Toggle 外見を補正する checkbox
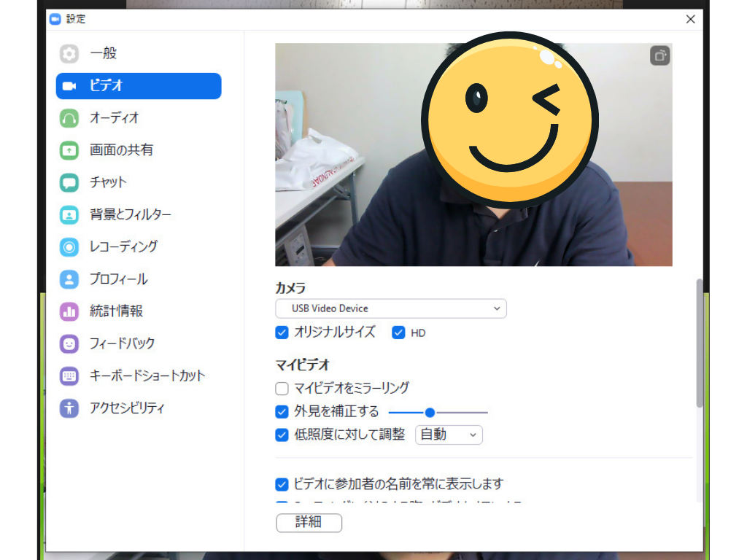This screenshot has width=747, height=560. pyautogui.click(x=282, y=412)
